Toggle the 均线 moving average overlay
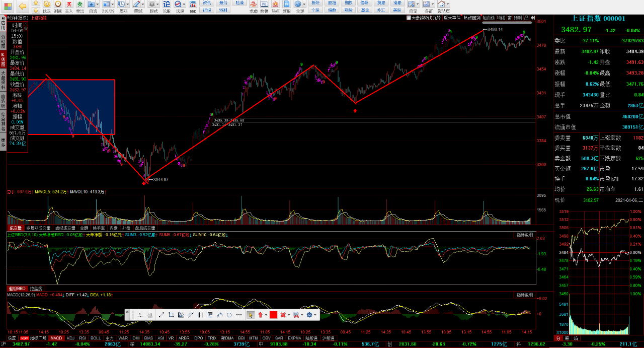This screenshot has height=348, width=644. click(x=501, y=18)
